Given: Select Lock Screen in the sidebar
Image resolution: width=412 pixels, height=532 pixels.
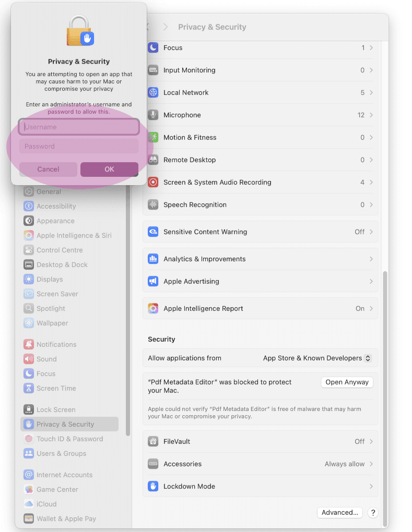Looking at the screenshot, I should tap(56, 410).
